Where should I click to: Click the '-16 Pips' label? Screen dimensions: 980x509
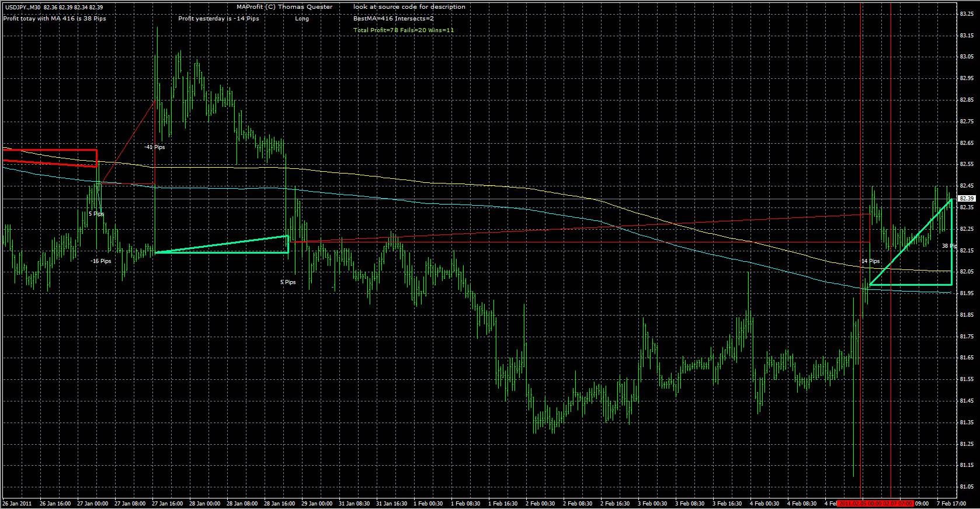pyautogui.click(x=101, y=261)
